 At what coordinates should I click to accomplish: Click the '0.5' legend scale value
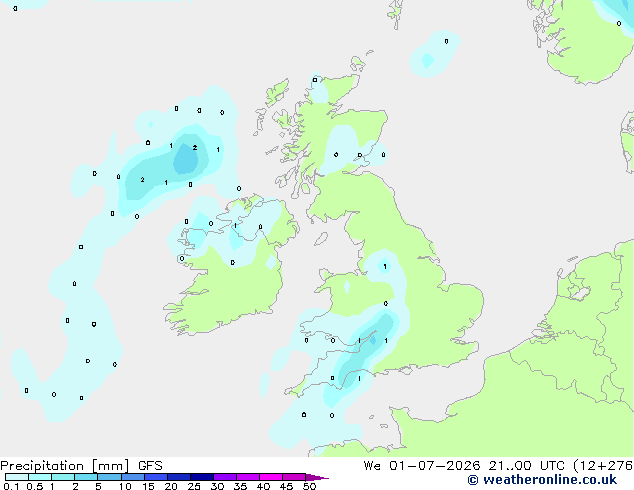[x=35, y=486]
